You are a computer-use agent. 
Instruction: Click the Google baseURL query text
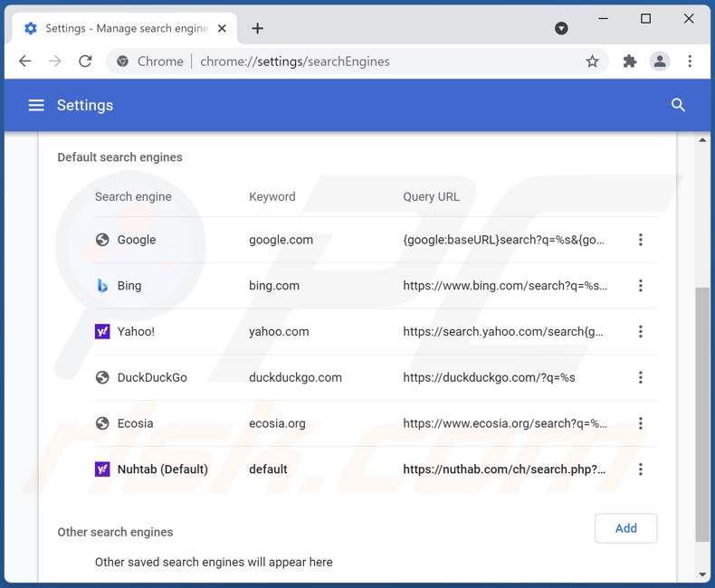pyautogui.click(x=503, y=240)
